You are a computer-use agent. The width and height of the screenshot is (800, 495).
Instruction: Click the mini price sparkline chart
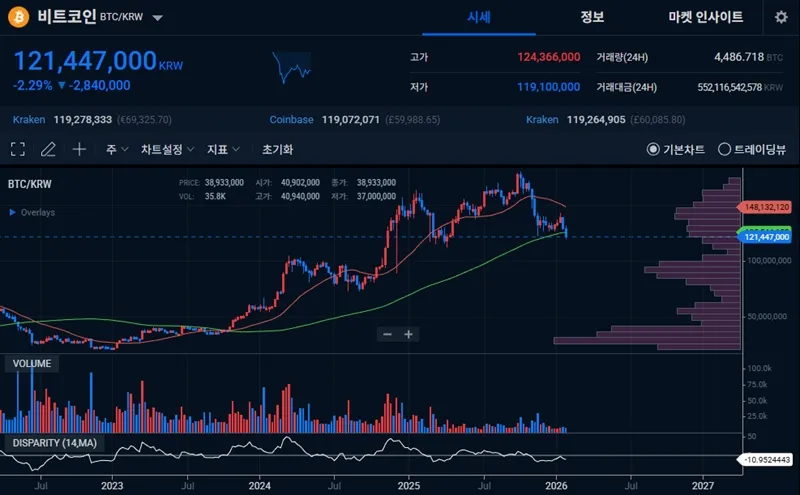click(292, 68)
